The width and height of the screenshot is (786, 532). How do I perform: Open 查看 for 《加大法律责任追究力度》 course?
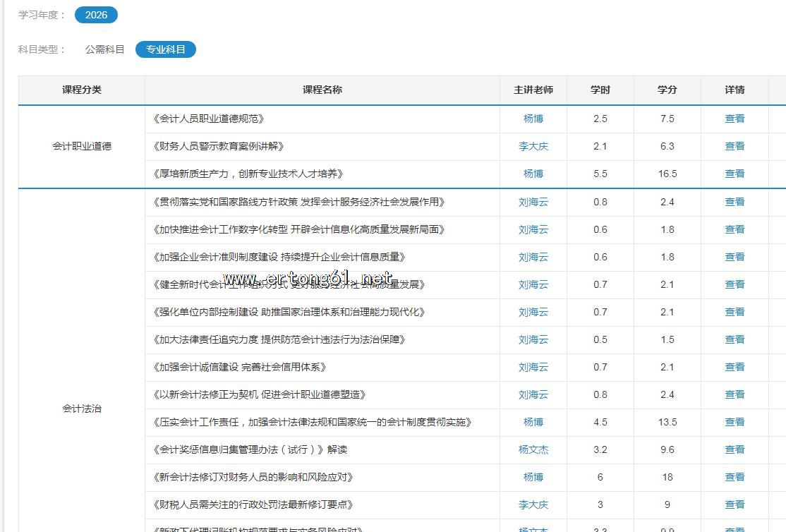coord(734,339)
